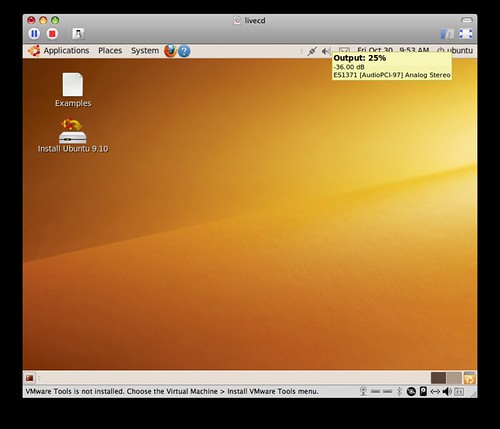Switch to Unity view icon
Screen dimensions: 500x429
point(447,34)
